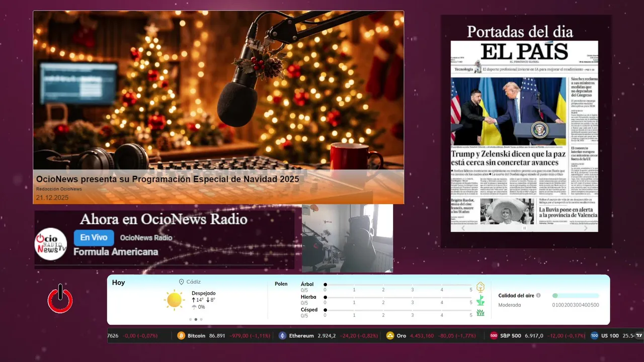Click the En Vivo button
This screenshot has width=644, height=362.
[x=94, y=238]
